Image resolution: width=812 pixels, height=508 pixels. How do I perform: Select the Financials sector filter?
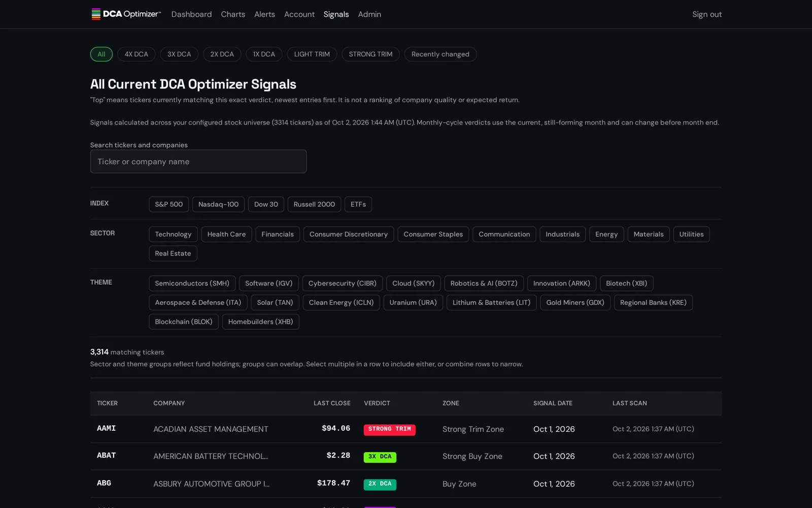[278, 234]
